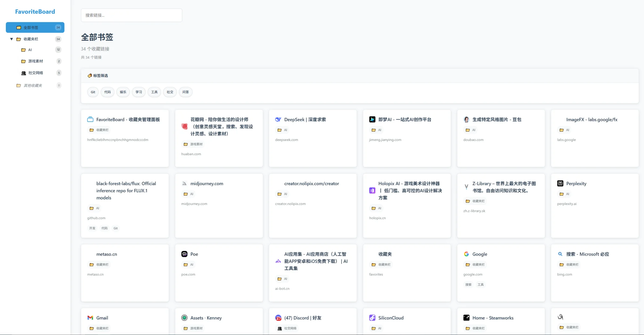Open the deepseek.com link

tap(286, 140)
